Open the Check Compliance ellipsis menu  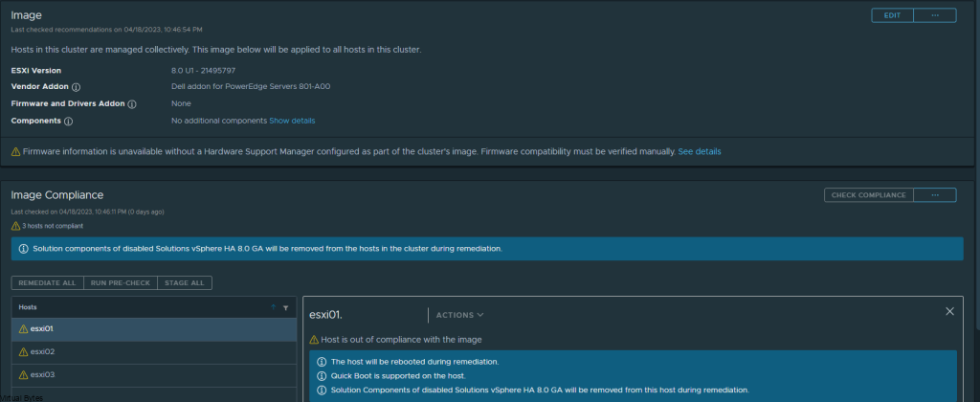[935, 195]
